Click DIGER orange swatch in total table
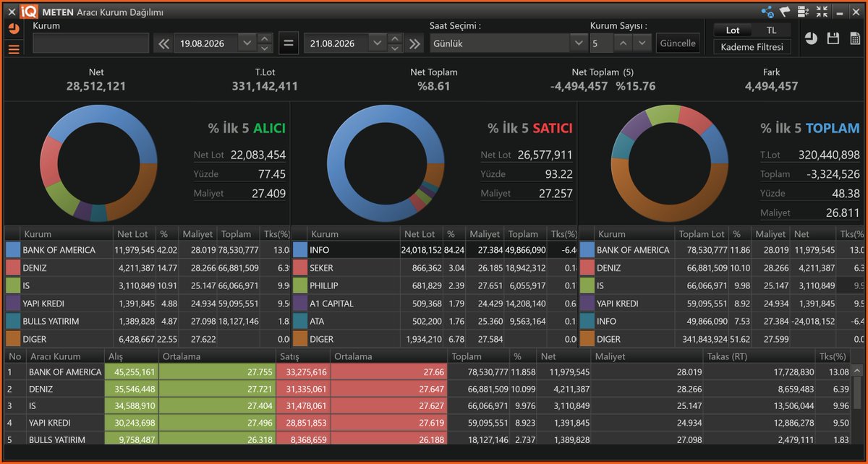 point(587,338)
